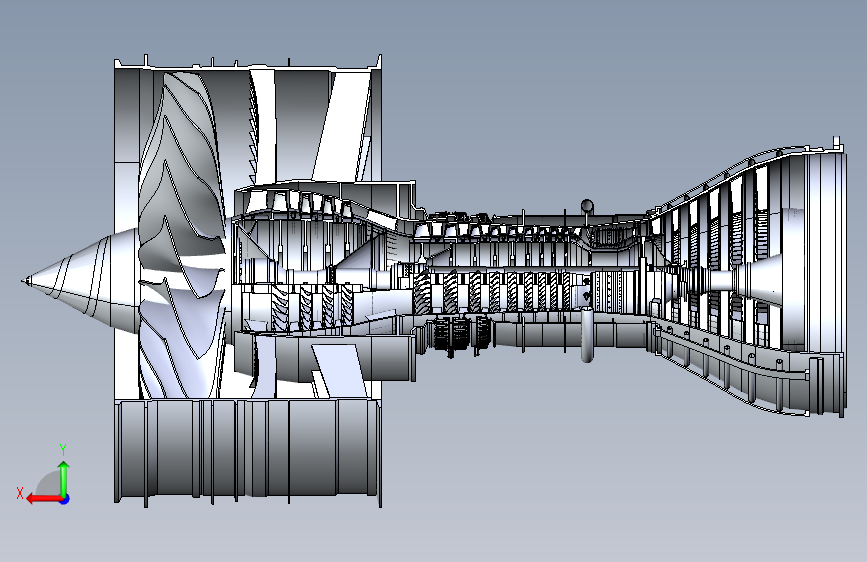Select the vertical pipe beneath the engine core
867x562 pixels.
[x=587, y=335]
